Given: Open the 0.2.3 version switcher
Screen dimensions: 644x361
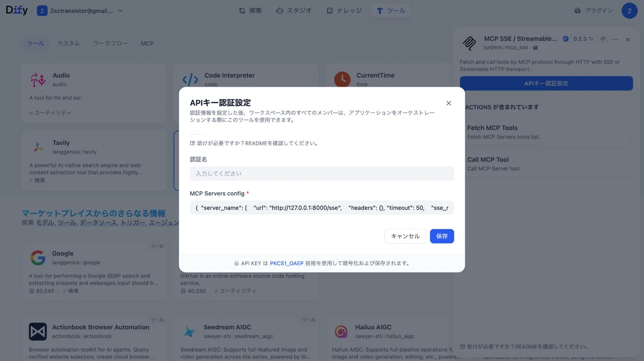Looking at the screenshot, I should click(x=583, y=39).
